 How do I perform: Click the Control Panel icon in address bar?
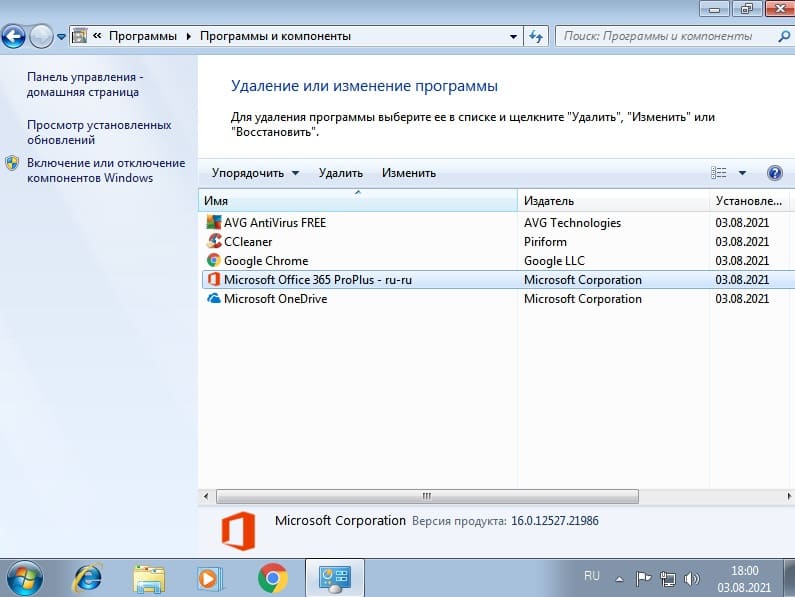(x=79, y=36)
